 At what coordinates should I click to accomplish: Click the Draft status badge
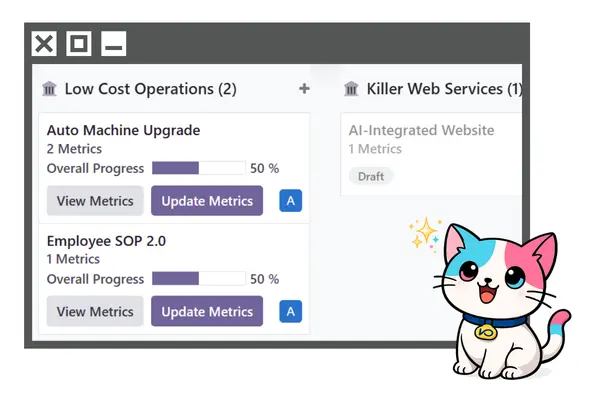coord(371,176)
